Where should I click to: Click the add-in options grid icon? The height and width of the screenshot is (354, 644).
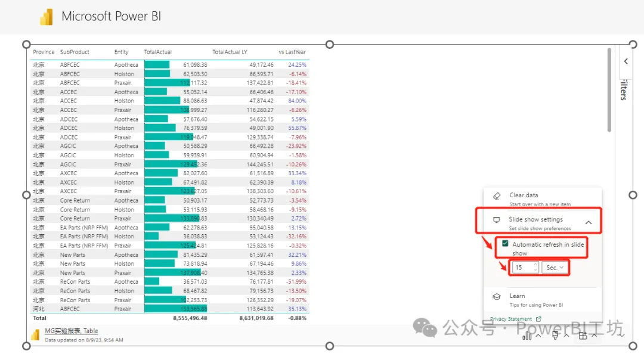click(583, 336)
